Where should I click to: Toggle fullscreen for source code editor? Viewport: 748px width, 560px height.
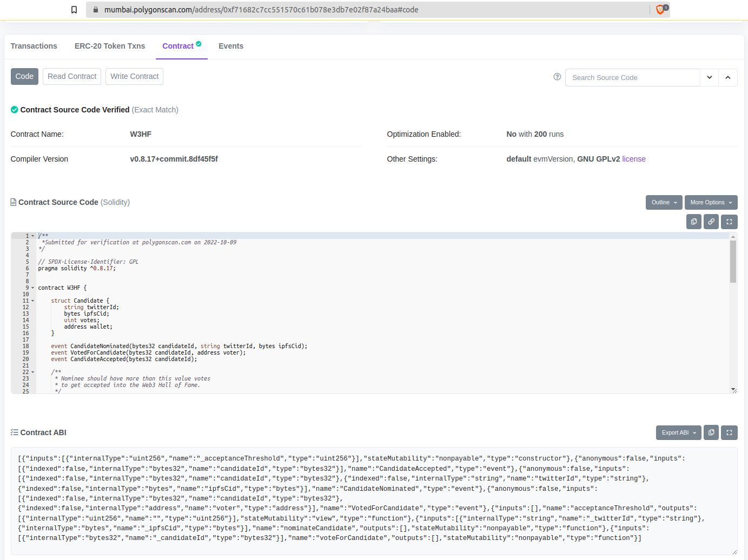point(729,222)
